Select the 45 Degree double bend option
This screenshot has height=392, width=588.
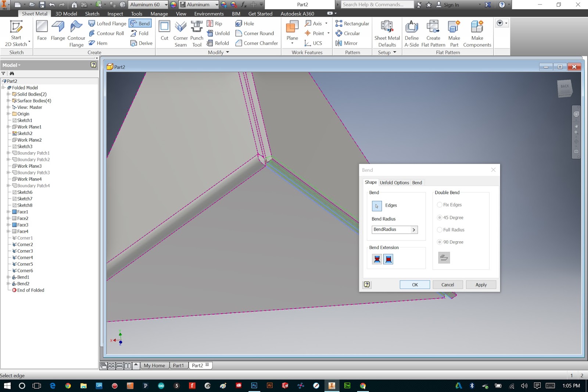point(440,217)
